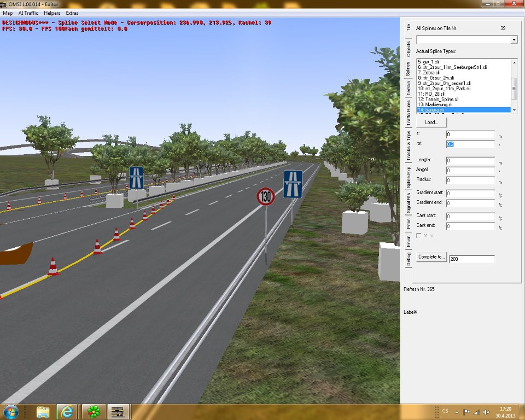
Task: Switch to the Terrain tab
Action: (x=409, y=88)
